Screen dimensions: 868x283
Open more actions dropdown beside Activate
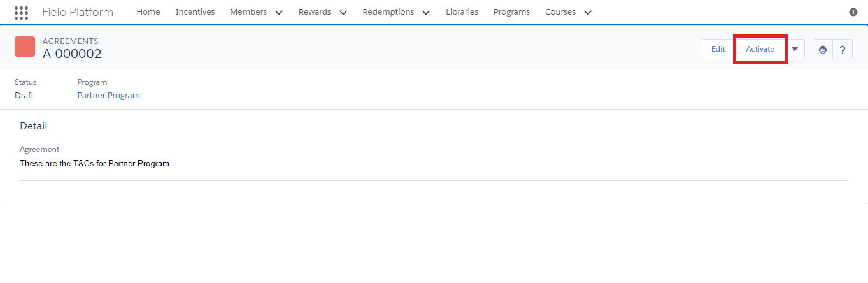point(795,49)
